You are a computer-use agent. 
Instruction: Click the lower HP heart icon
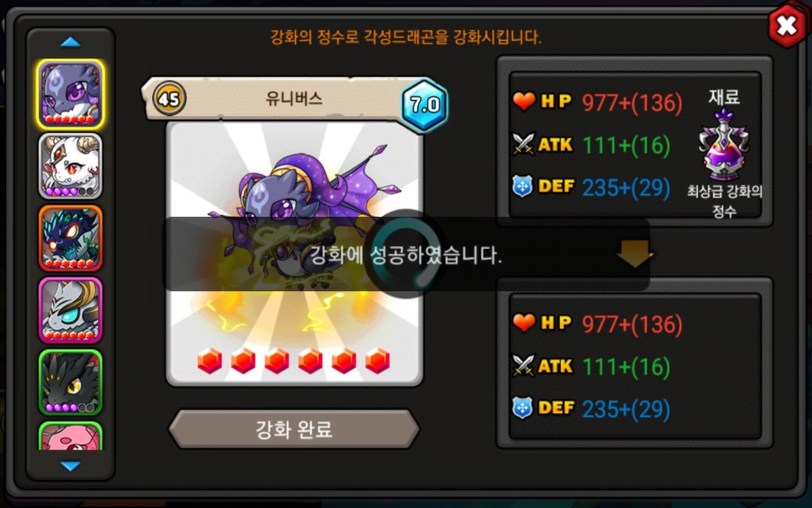524,323
